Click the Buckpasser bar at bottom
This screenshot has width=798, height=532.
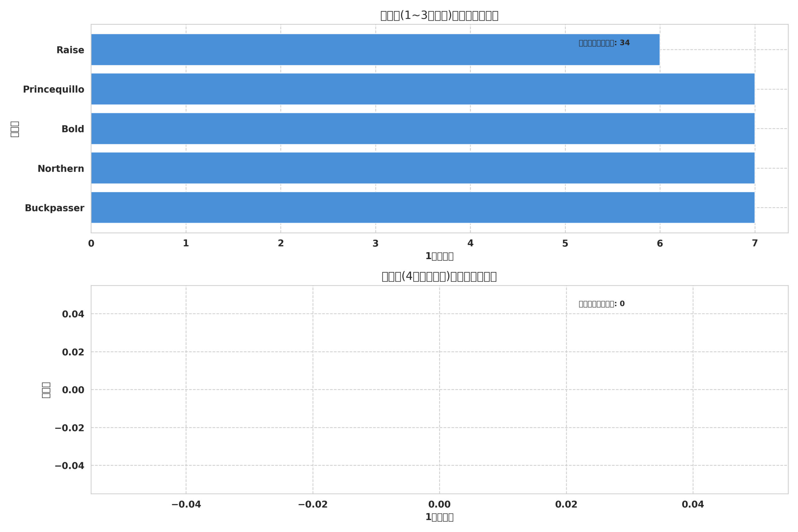(x=422, y=207)
